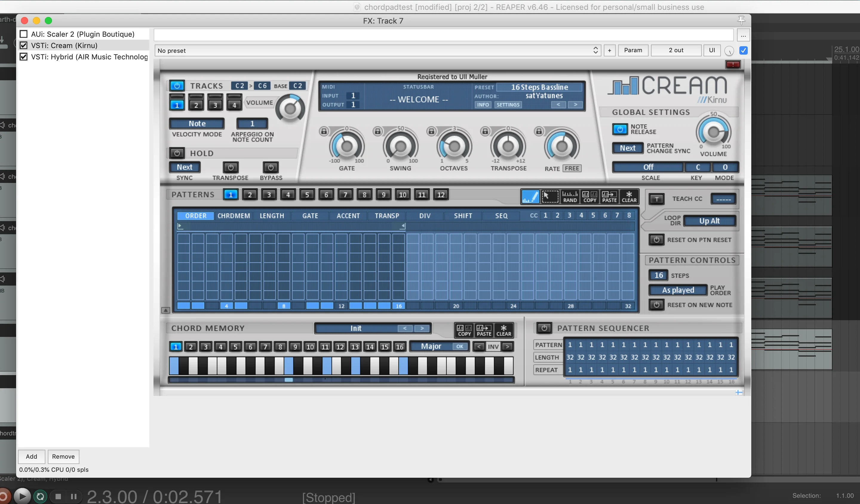This screenshot has height=504, width=860.
Task: Open the Scale Off selector
Action: pyautogui.click(x=648, y=167)
